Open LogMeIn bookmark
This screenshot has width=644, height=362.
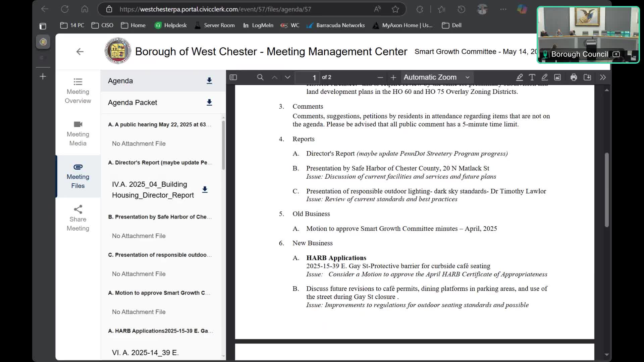click(x=258, y=25)
